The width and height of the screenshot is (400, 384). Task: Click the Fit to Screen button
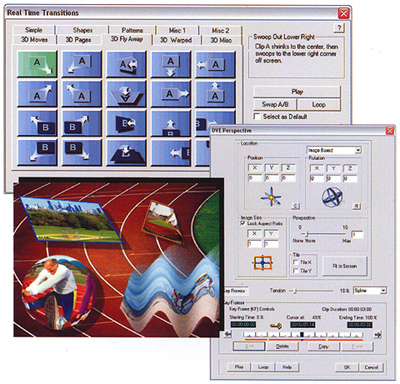click(x=345, y=266)
